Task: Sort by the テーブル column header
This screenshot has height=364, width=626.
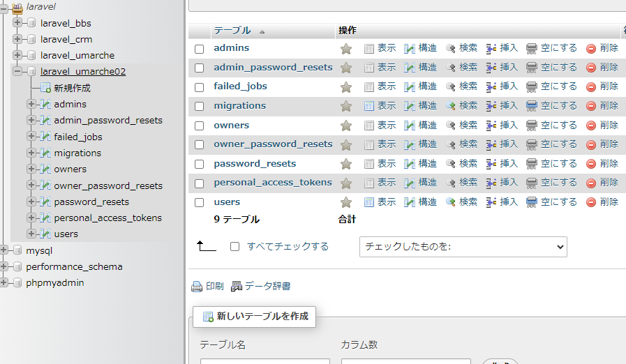Action: (x=232, y=31)
